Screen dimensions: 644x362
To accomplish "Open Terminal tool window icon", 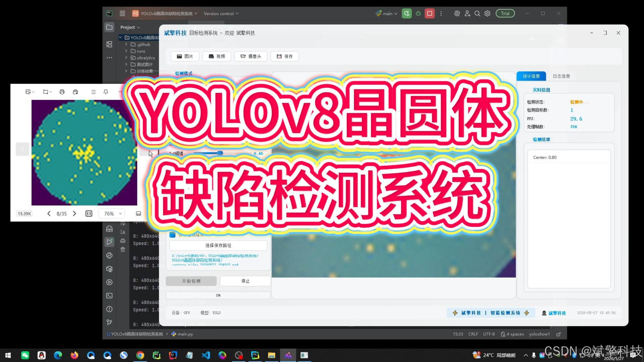I will click(x=109, y=295).
